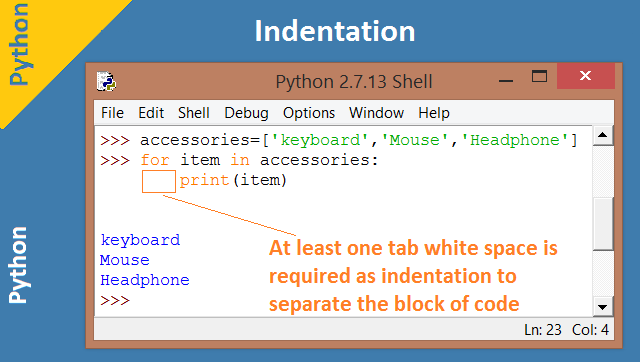Image resolution: width=640 pixels, height=362 pixels.
Task: Click the scrollbar up arrow
Action: (603, 135)
